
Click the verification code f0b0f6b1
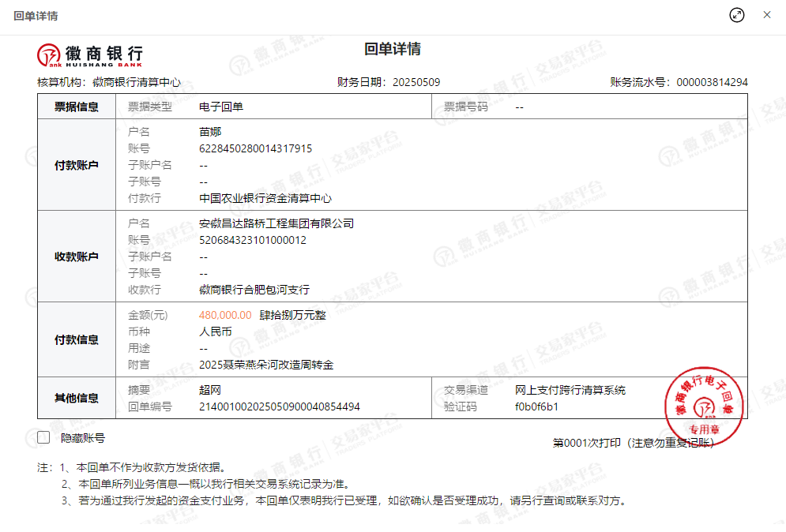pyautogui.click(x=536, y=406)
